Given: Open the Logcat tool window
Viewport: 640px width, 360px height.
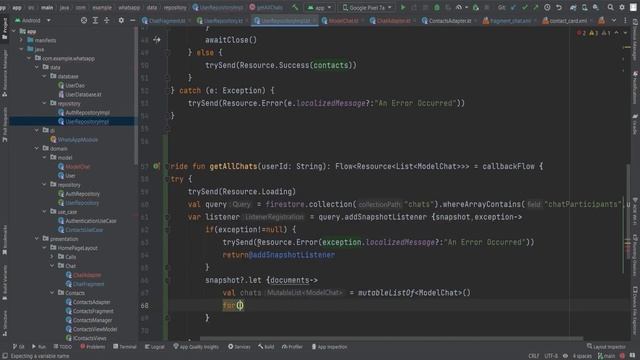Looking at the screenshot, I should (154, 347).
